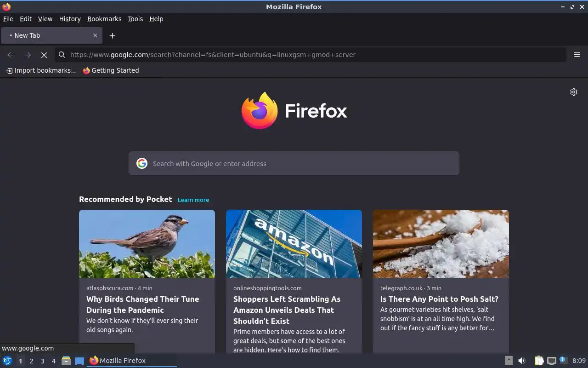The width and height of the screenshot is (588, 368).
Task: Select the New Tab tab
Action: pyautogui.click(x=51, y=35)
